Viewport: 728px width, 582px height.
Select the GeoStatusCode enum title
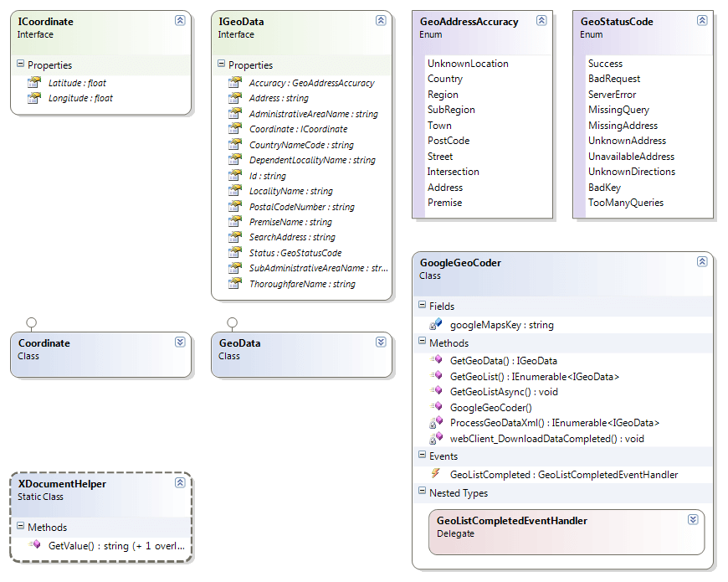tap(617, 22)
